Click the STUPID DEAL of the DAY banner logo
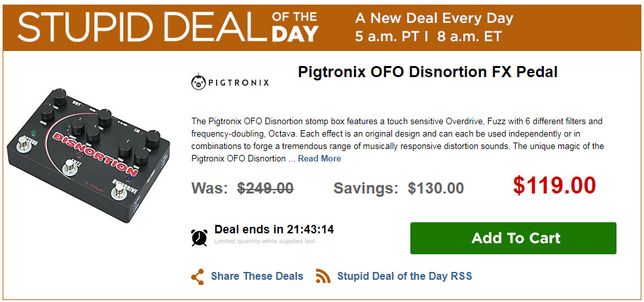This screenshot has height=302, width=644. click(168, 25)
